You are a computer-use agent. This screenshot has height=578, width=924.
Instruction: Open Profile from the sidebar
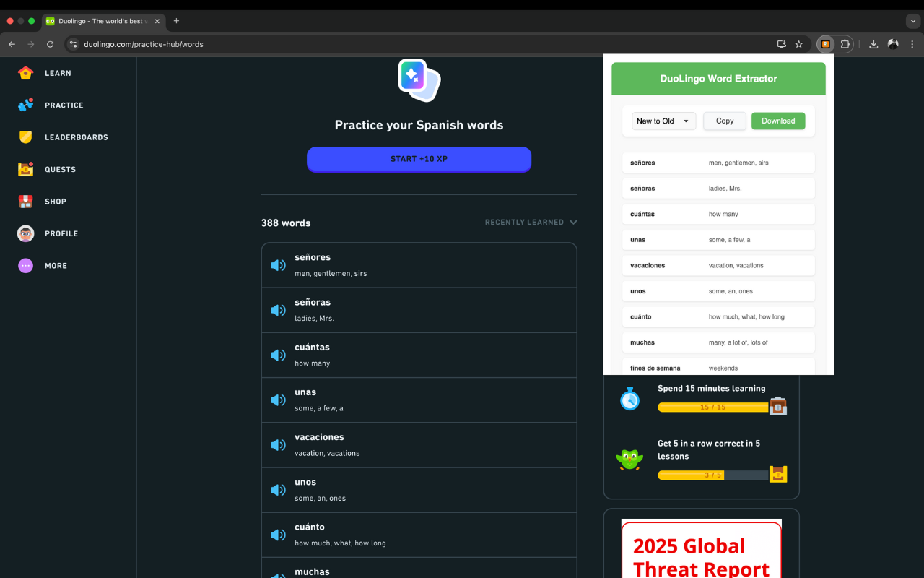click(48, 233)
